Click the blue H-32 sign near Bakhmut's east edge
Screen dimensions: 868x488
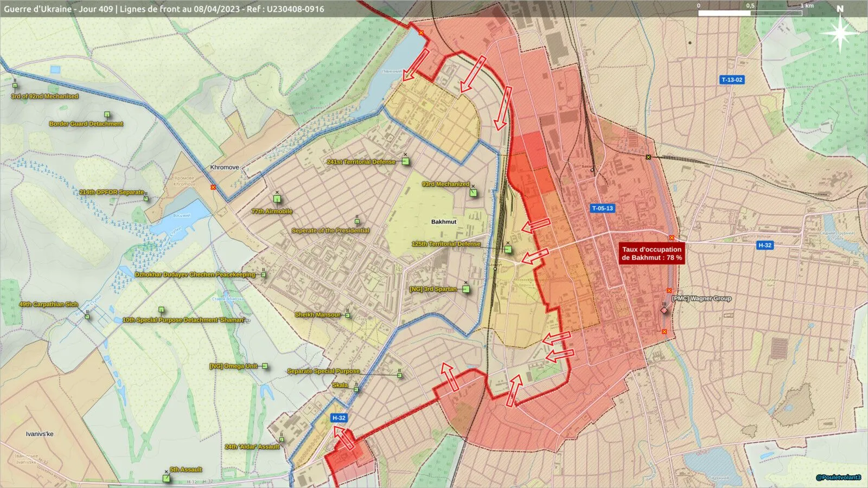coord(765,245)
